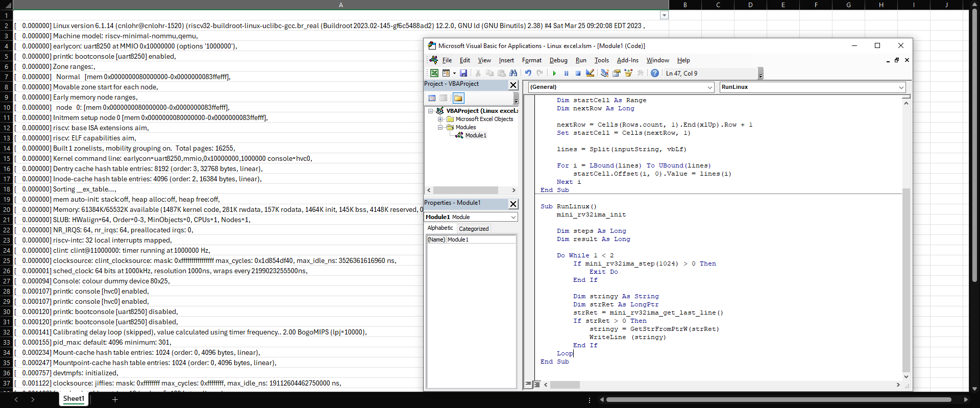Restore the inner Module1 code window
This screenshot has height=408, width=980.
coord(897,60)
